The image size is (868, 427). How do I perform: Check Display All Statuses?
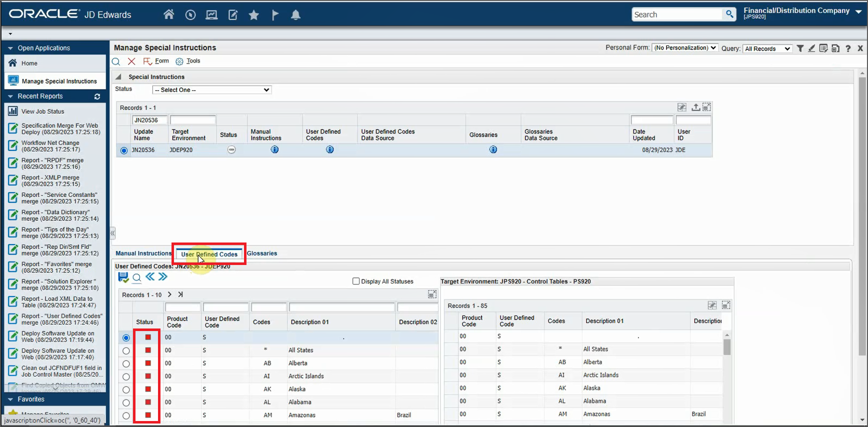[356, 281]
